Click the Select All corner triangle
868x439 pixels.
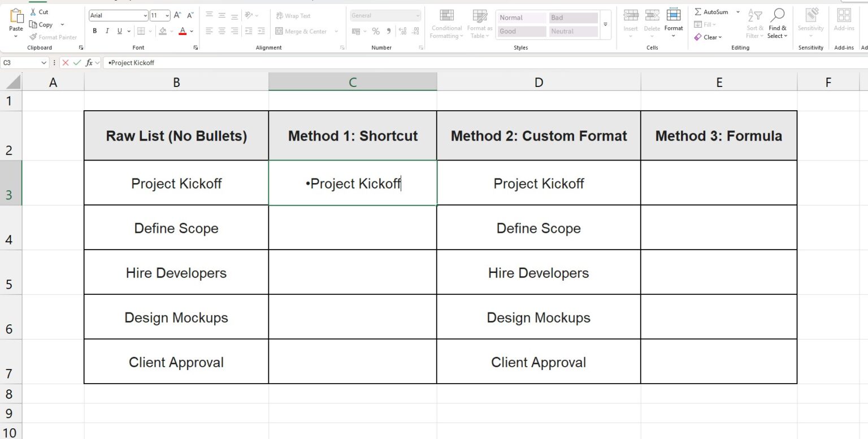[x=12, y=82]
